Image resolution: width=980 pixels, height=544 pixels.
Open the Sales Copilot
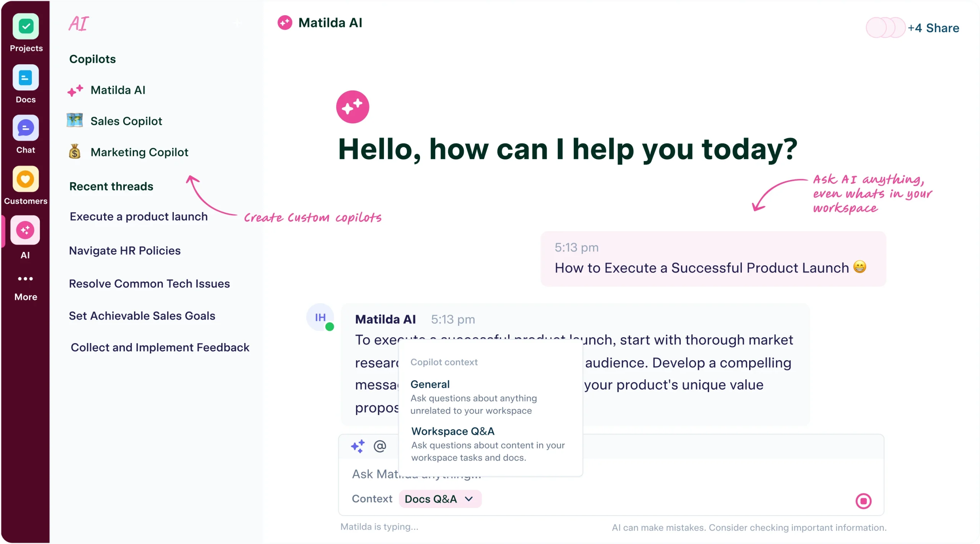(126, 121)
